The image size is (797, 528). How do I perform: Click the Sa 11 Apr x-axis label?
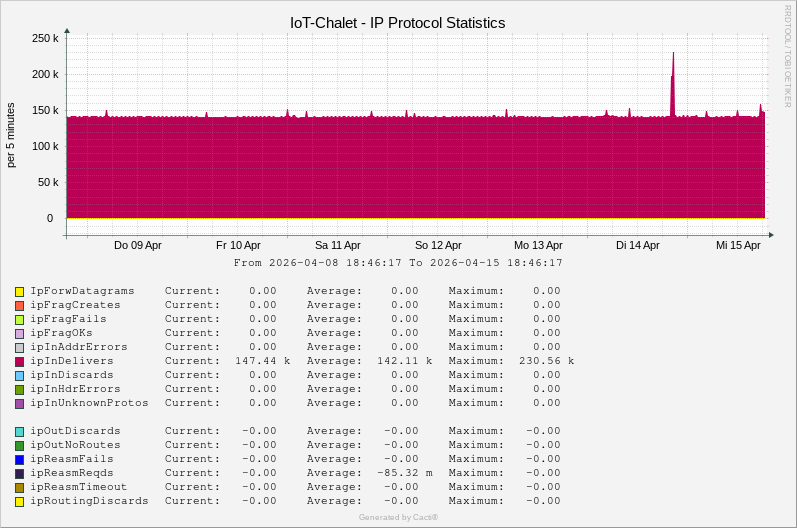point(338,245)
